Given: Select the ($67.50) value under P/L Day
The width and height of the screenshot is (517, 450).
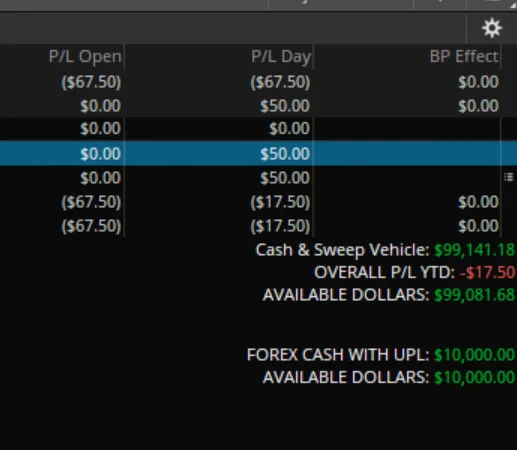Looking at the screenshot, I should pos(280,82).
